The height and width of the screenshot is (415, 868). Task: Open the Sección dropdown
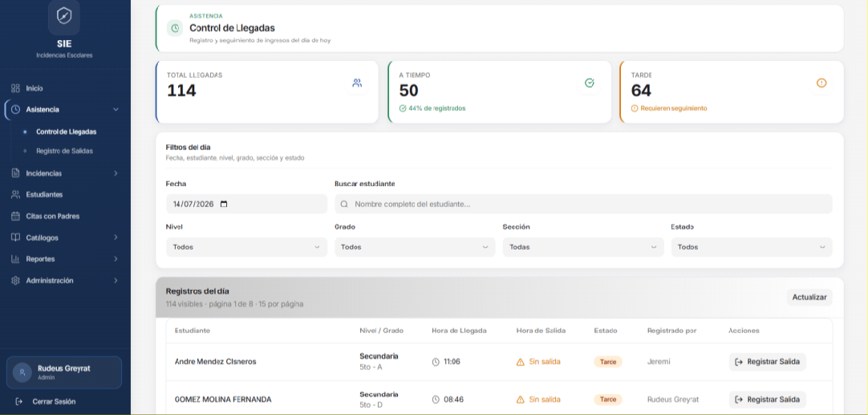[x=583, y=247]
